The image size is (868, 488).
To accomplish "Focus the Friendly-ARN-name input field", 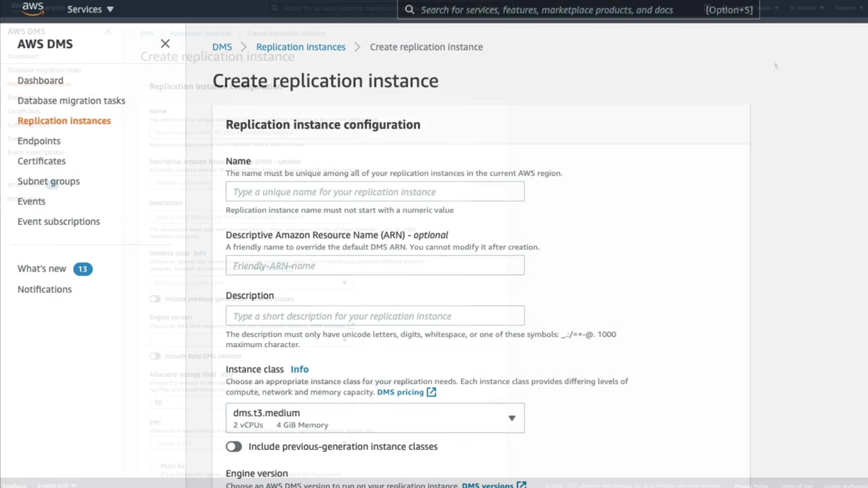I will [375, 266].
